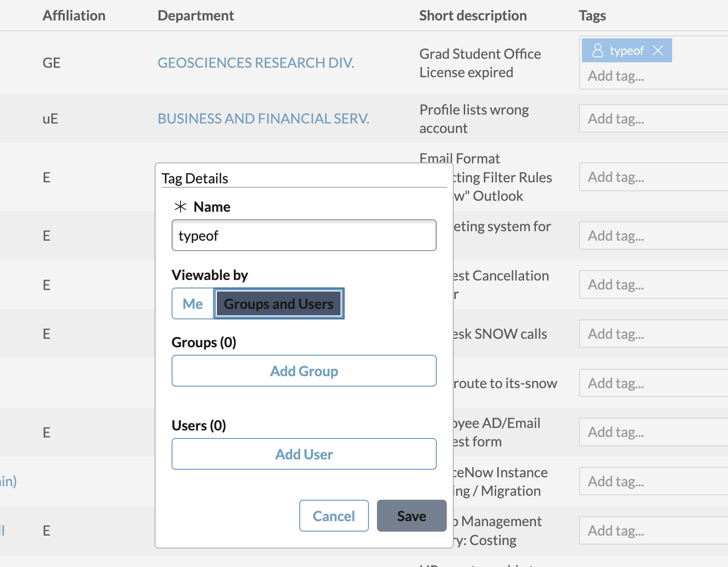
Task: Open the GEOSCIENCES RESEARCH DIV. department link
Action: pos(256,62)
